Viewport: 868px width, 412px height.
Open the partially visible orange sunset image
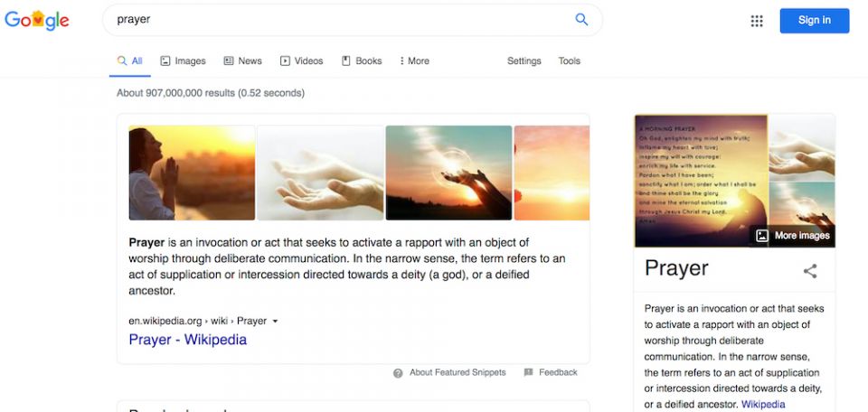552,173
